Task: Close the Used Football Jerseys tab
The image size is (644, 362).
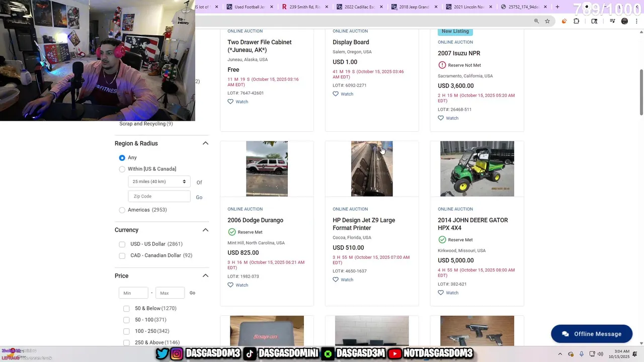Action: (x=272, y=7)
